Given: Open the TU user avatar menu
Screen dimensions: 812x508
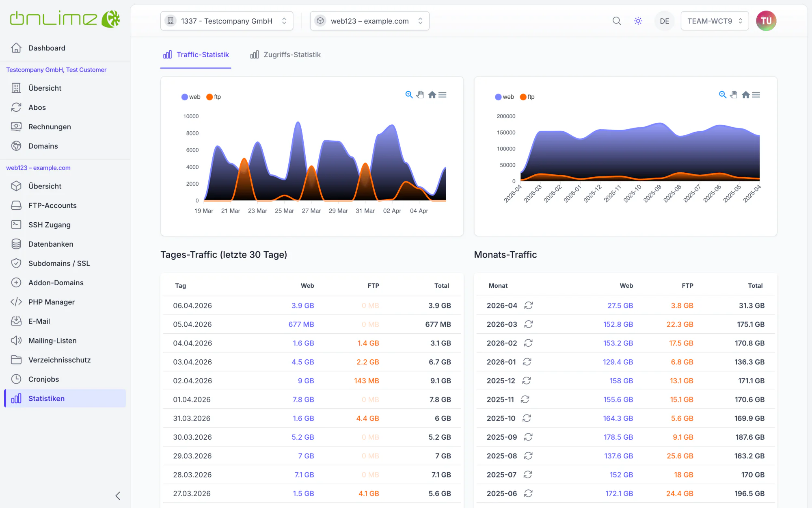Looking at the screenshot, I should pyautogui.click(x=766, y=21).
